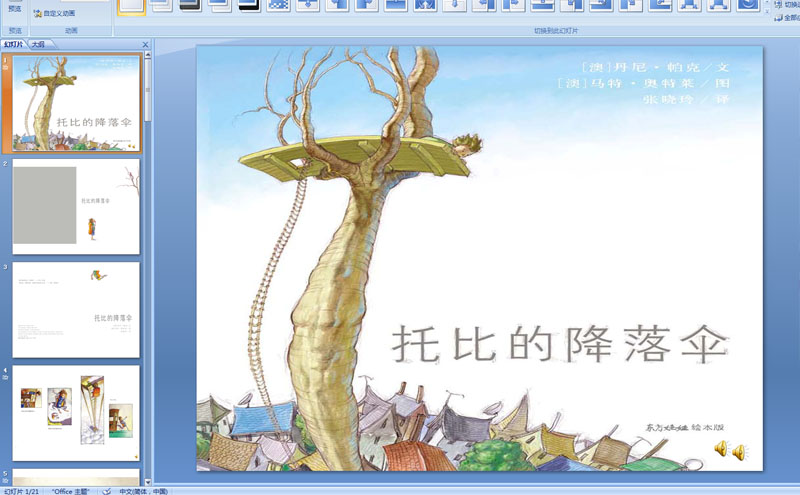This screenshot has height=495, width=800.
Task: Switch to the 大纲 outline tab
Action: click(39, 44)
